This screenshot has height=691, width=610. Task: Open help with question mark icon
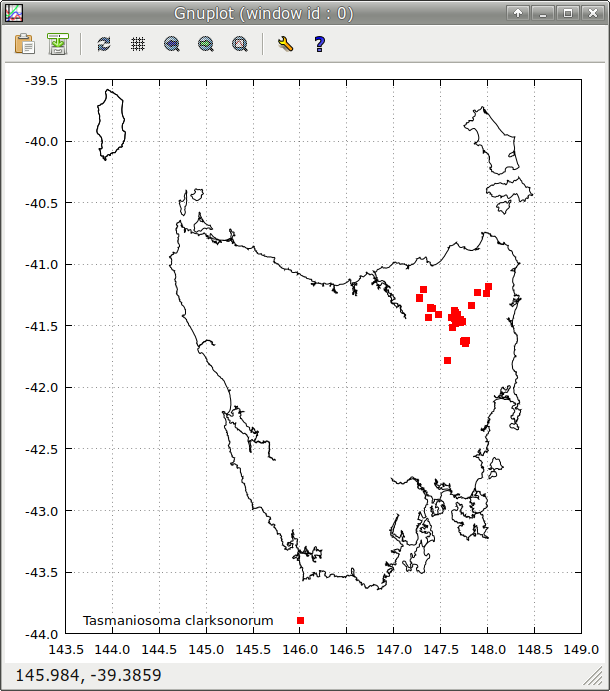(320, 44)
